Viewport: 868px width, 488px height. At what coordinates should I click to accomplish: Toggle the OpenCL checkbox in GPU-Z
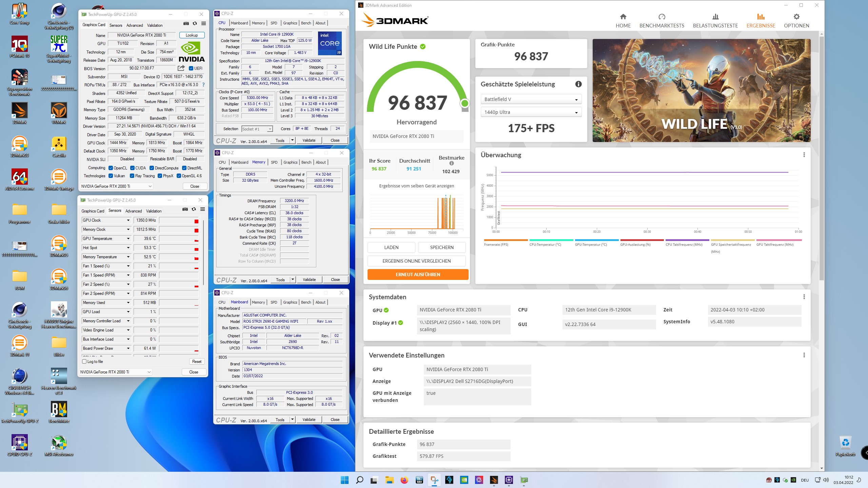[x=111, y=168]
